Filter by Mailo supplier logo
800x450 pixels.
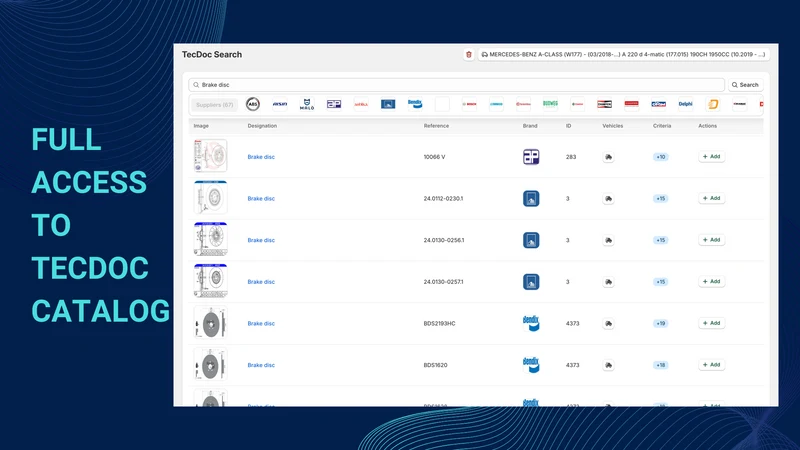307,104
